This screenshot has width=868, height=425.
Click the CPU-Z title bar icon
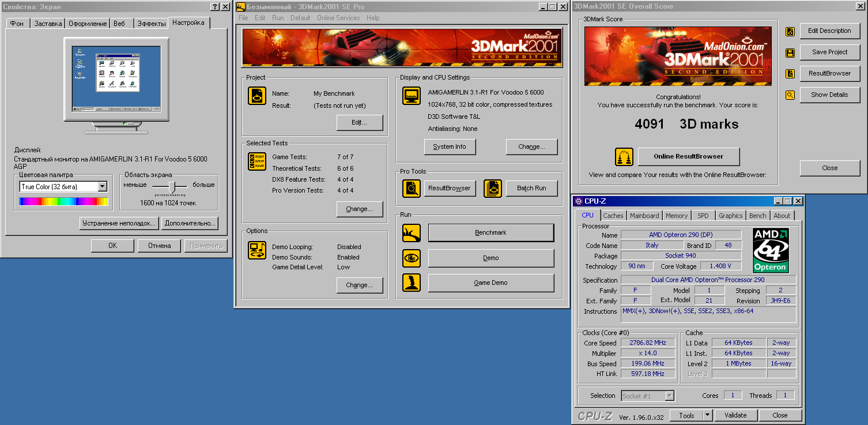coord(579,201)
